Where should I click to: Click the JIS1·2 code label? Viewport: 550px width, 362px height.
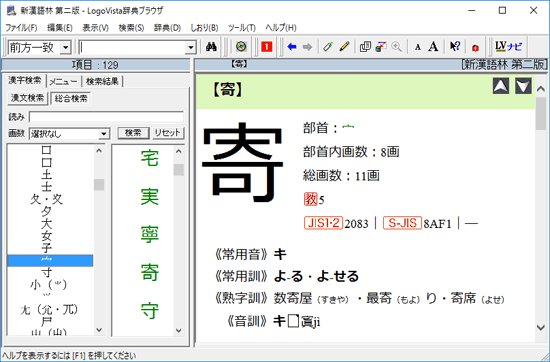coord(323,223)
